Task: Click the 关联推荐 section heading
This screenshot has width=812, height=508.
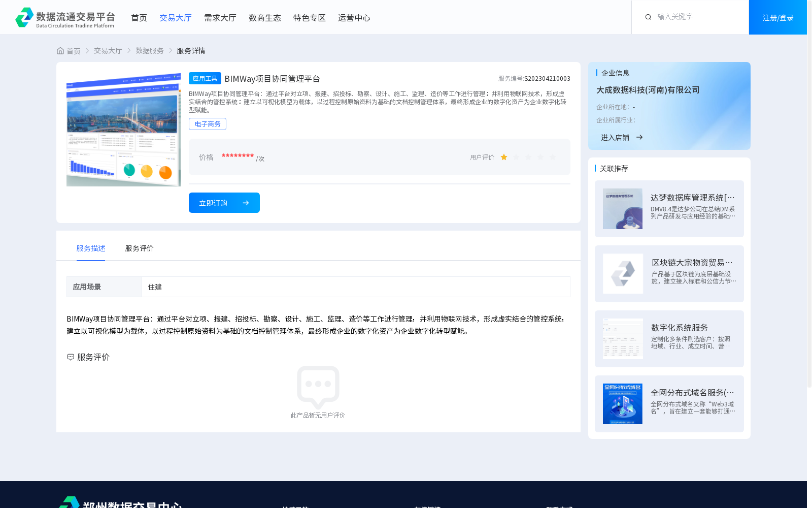Action: (614, 169)
